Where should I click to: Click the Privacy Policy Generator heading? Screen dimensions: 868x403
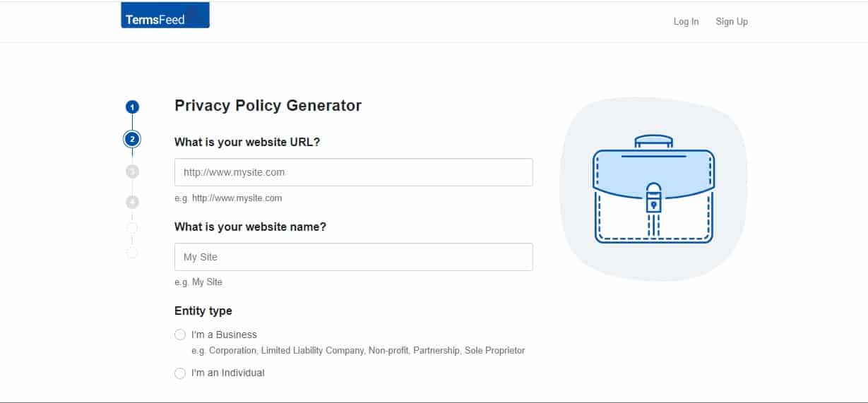(268, 106)
